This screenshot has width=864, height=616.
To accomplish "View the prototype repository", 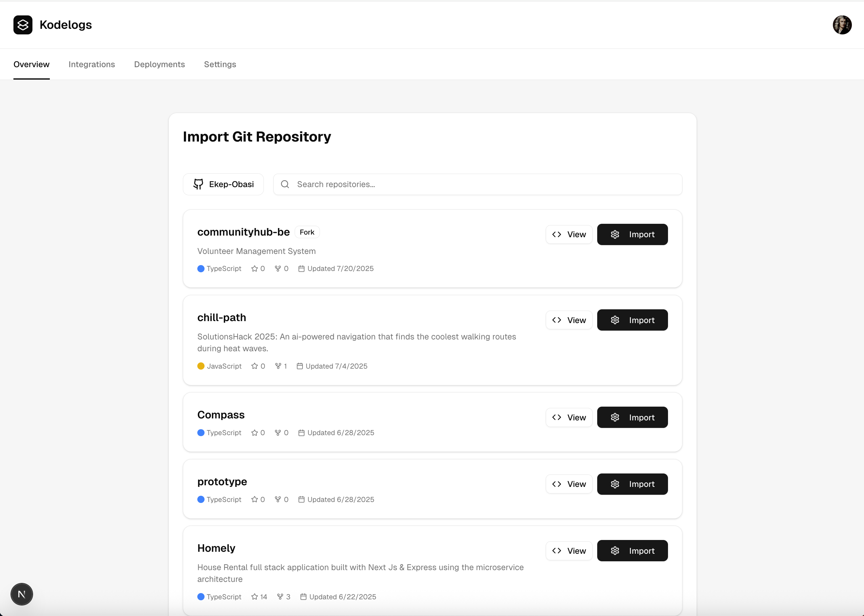I will click(x=568, y=484).
